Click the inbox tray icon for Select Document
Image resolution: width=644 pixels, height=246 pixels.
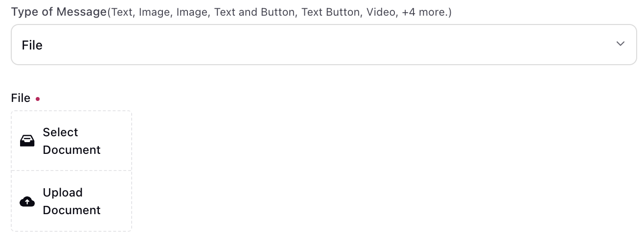27,141
